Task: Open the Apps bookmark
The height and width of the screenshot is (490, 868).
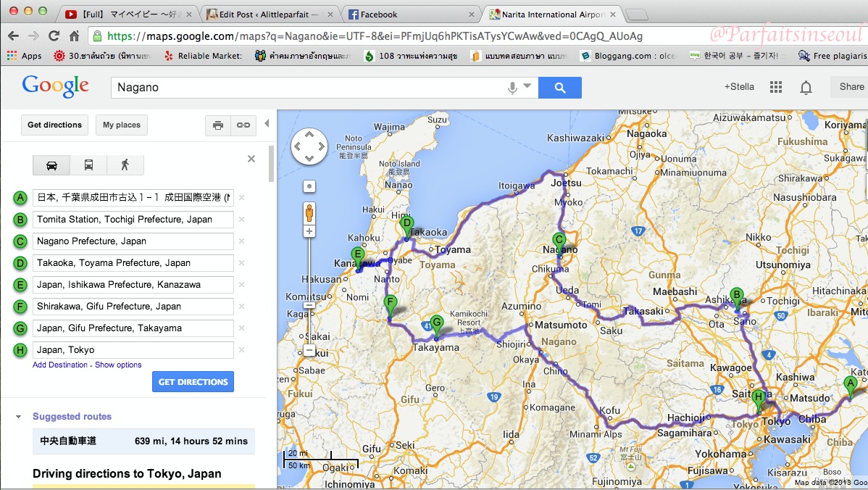Action: point(25,55)
